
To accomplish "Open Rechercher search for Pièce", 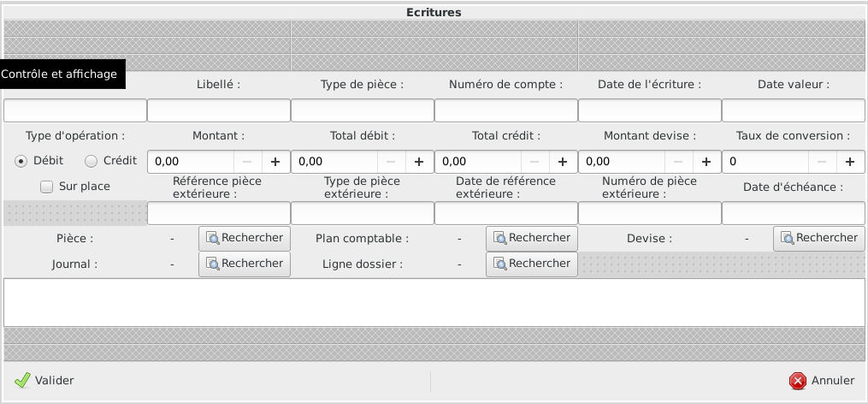I will 245,239.
